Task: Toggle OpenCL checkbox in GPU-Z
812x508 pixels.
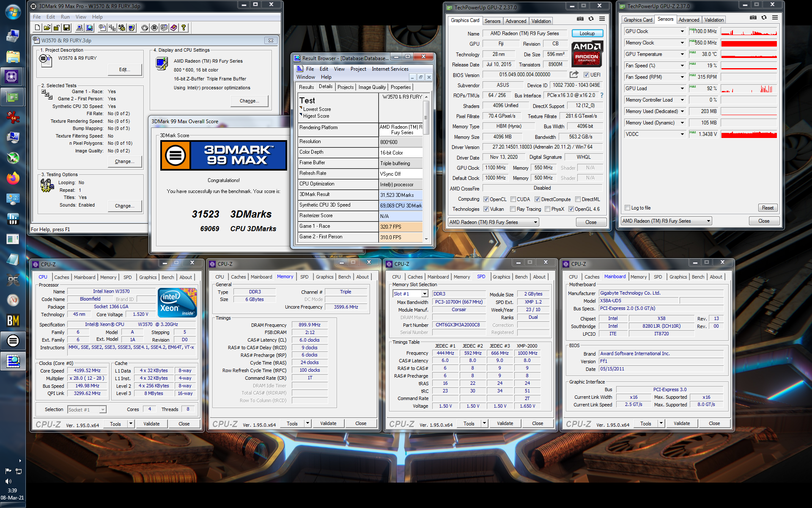Action: 486,199
